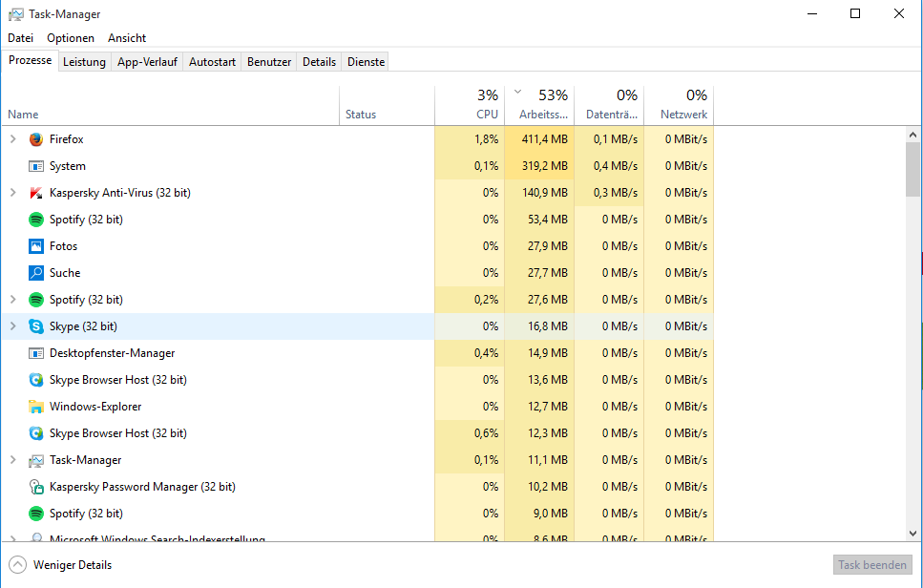Click the 1,8% CPU value for Firefox

point(486,139)
